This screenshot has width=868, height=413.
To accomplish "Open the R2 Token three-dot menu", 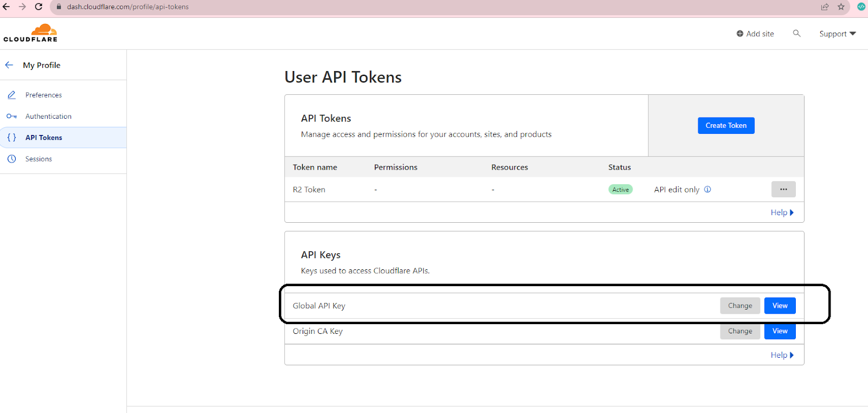I will 783,189.
